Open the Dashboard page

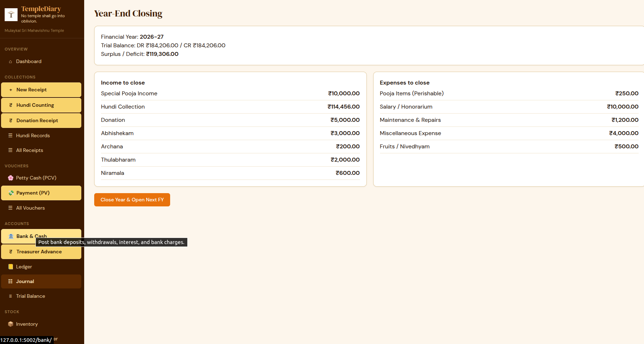pos(41,62)
